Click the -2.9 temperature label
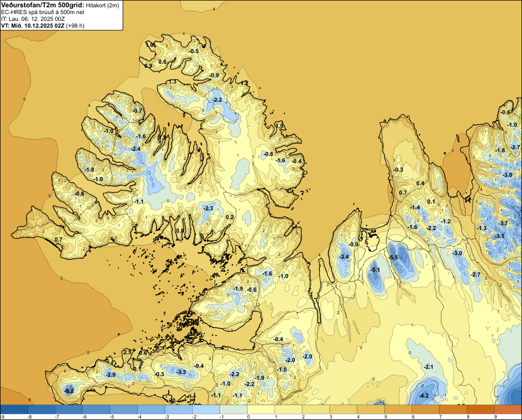 [x=111, y=375]
